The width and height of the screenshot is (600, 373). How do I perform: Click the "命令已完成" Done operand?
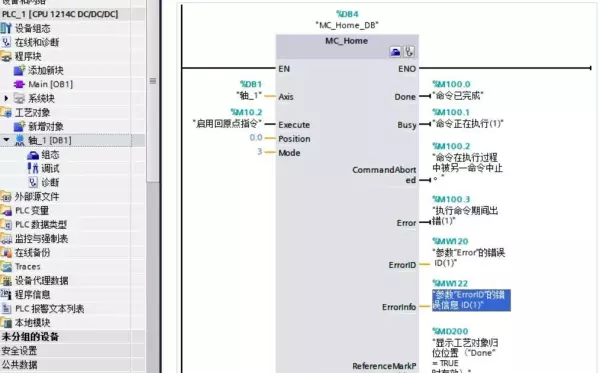click(x=458, y=95)
